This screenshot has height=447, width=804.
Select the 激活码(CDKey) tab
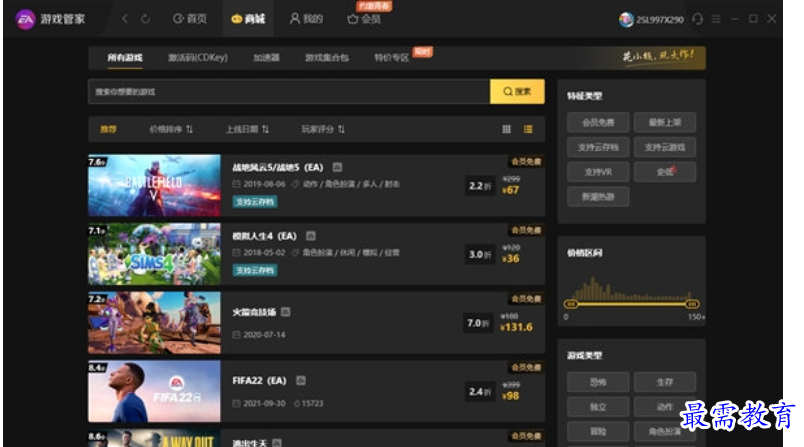[198, 57]
